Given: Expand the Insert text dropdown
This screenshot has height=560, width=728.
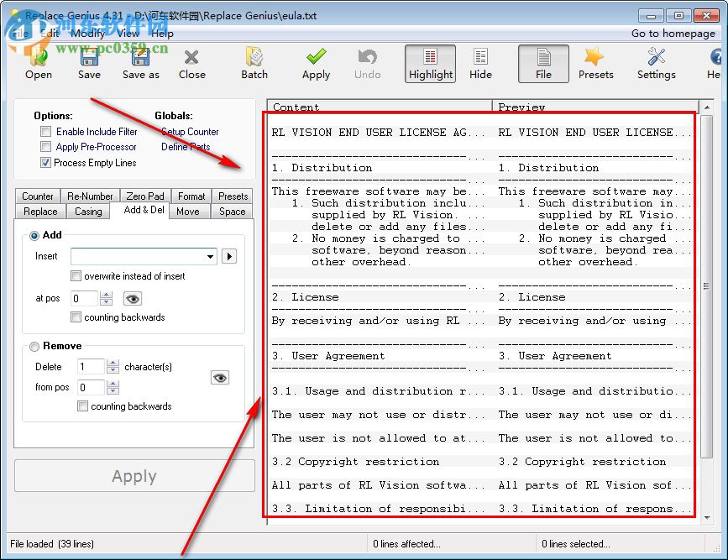Looking at the screenshot, I should point(210,256).
